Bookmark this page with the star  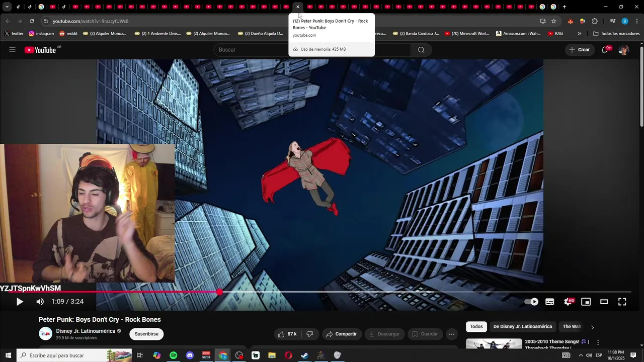pyautogui.click(x=554, y=21)
